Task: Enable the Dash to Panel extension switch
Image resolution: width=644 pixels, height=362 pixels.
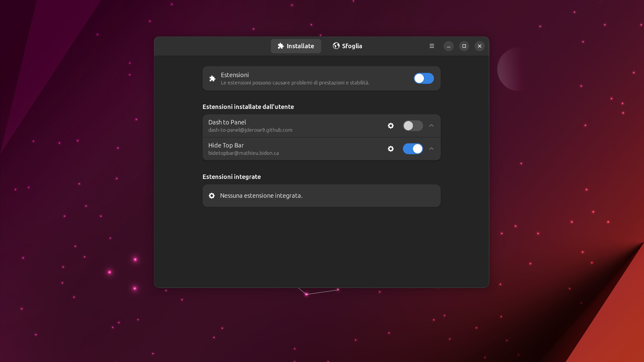Action: pos(413,126)
